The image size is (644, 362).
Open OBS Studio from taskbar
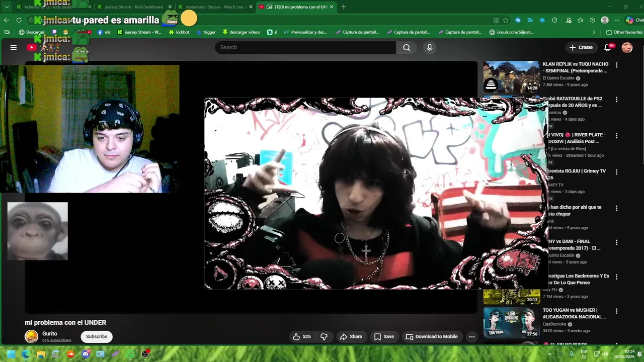145,354
